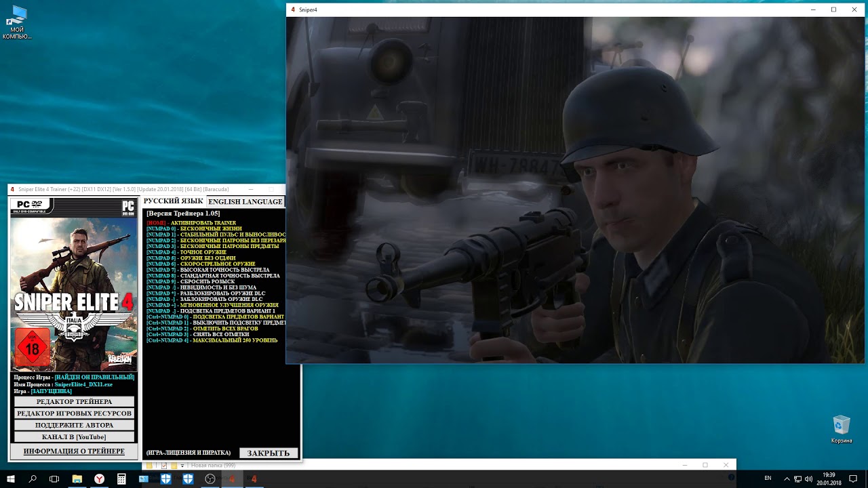Viewport: 868px width, 488px height.
Task: Click the [NUMPAD 5] ОРУЖИЕ БЕЗ ОТДАЧИ line
Action: (191, 258)
